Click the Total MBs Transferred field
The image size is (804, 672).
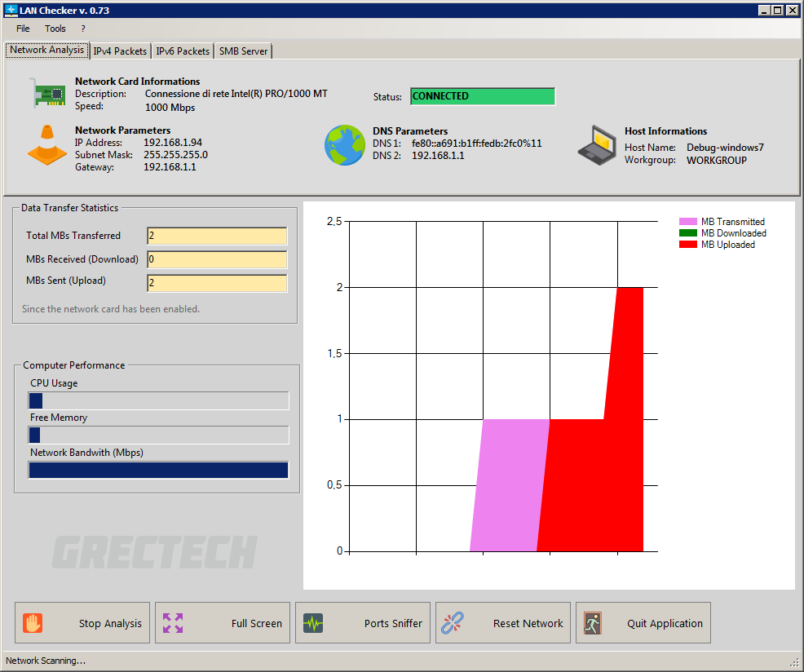click(217, 236)
